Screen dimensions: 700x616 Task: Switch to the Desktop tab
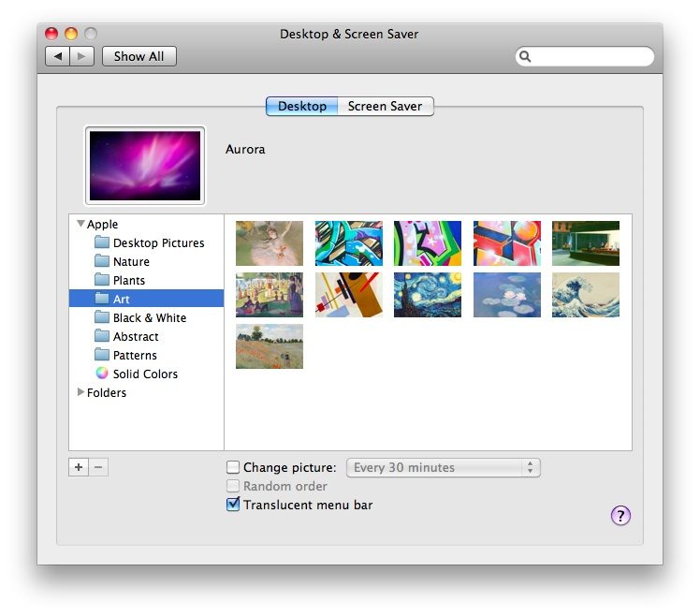(301, 107)
